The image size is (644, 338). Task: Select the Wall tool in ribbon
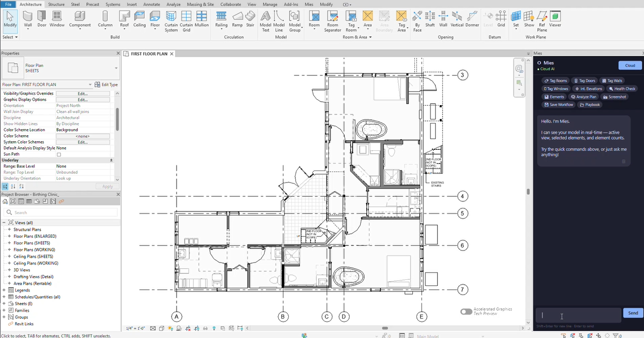pyautogui.click(x=28, y=18)
